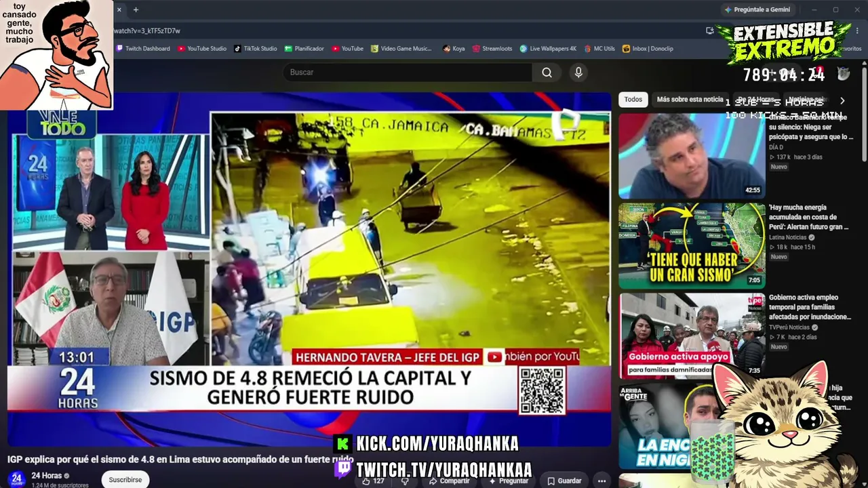This screenshot has height=488, width=868.
Task: Click the 'Pregúntale a Gemini' button
Action: (x=757, y=9)
